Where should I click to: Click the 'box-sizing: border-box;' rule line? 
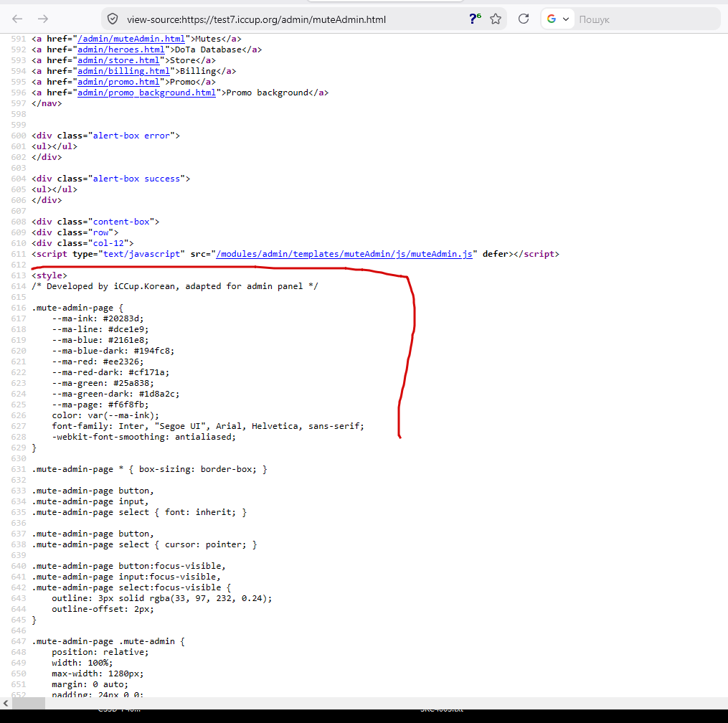149,469
